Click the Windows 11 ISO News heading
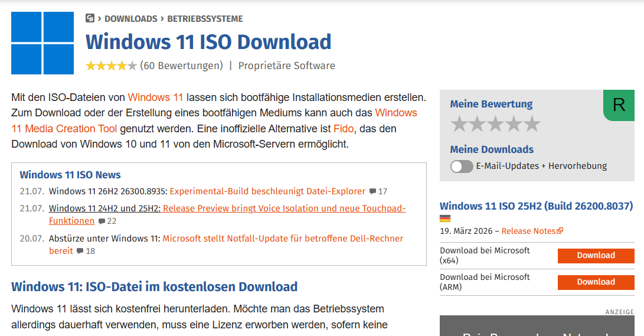The image size is (644, 336). 70,175
